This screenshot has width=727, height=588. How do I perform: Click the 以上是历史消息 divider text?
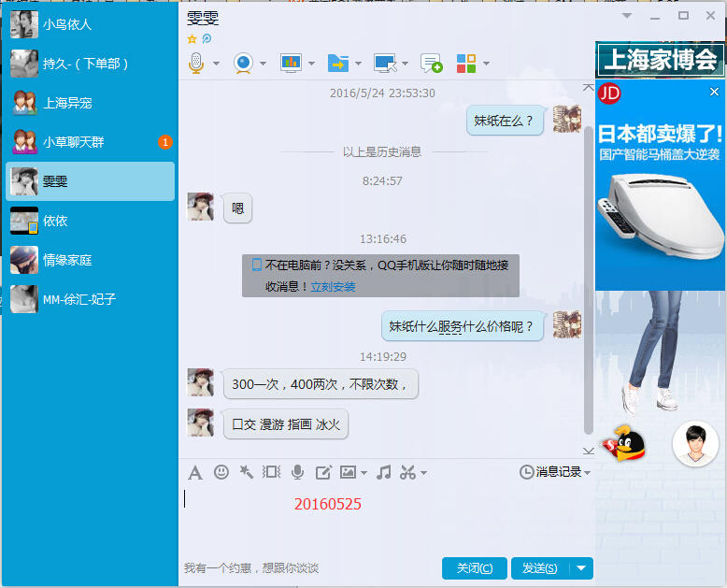coord(382,152)
